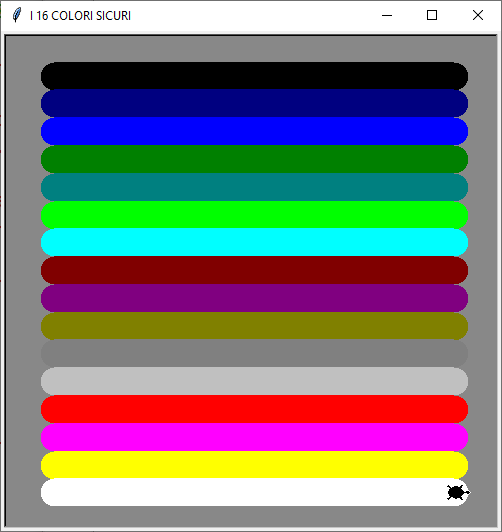Image resolution: width=502 pixels, height=532 pixels.
Task: Minimize the turtle graphics window
Action: pyautogui.click(x=387, y=15)
